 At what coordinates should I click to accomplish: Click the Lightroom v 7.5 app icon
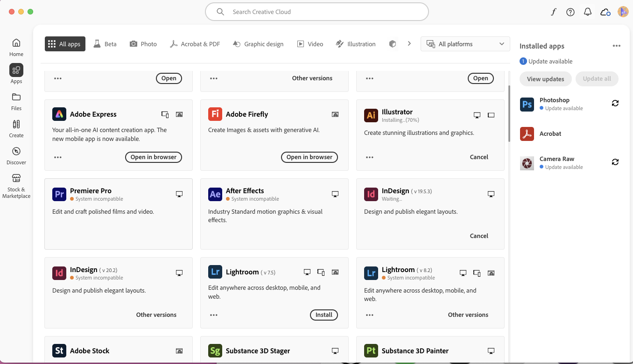[x=215, y=272]
